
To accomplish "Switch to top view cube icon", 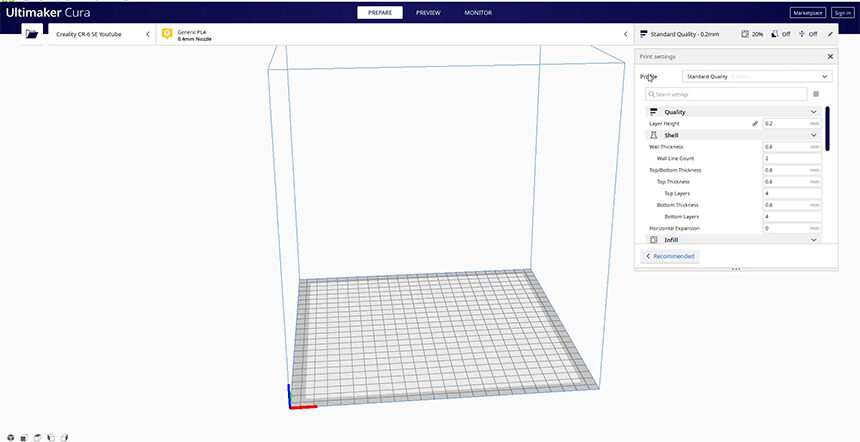I will 37,438.
